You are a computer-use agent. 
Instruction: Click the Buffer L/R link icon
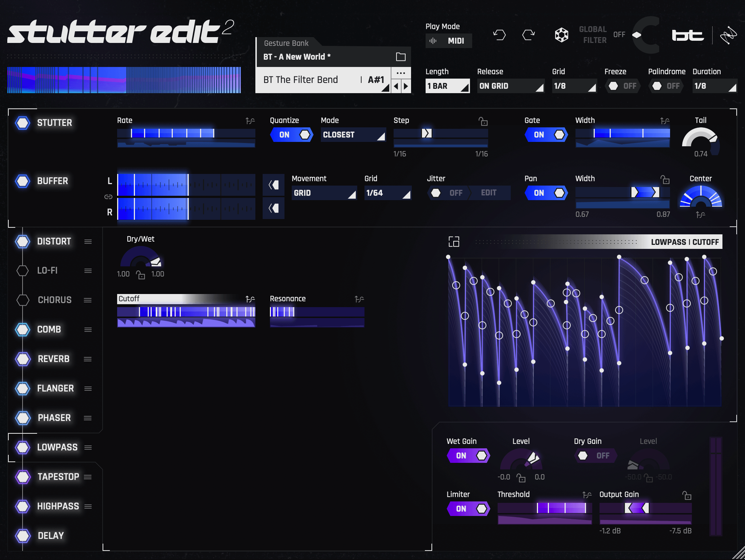[108, 197]
